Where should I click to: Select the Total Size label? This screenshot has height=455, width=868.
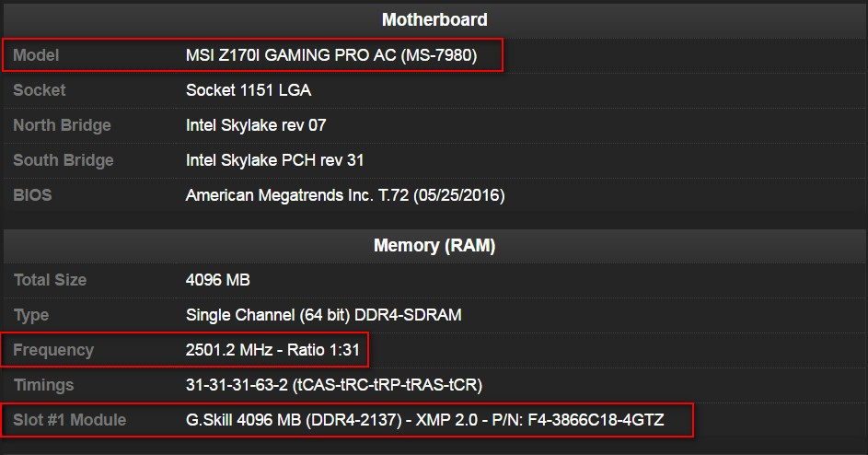tap(50, 280)
